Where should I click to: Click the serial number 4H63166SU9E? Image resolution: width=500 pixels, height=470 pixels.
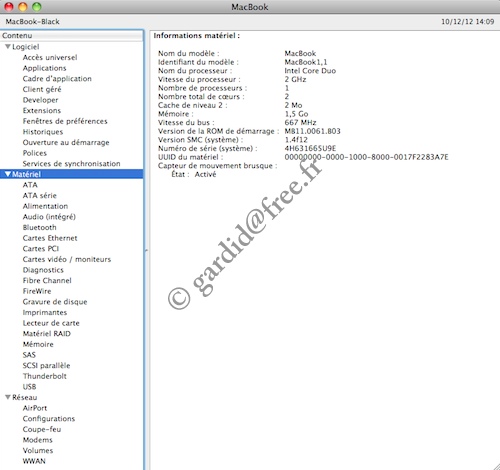[x=310, y=148]
